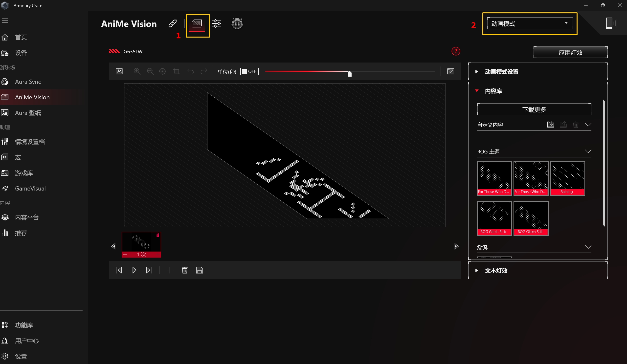
Task: Click the content library vertical scrollbar
Action: pyautogui.click(x=604, y=163)
